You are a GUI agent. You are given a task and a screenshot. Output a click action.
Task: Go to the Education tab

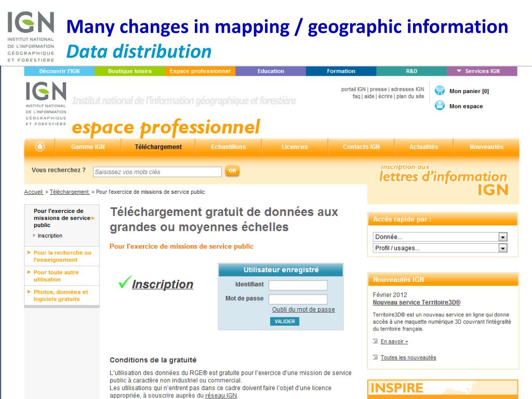coord(271,71)
